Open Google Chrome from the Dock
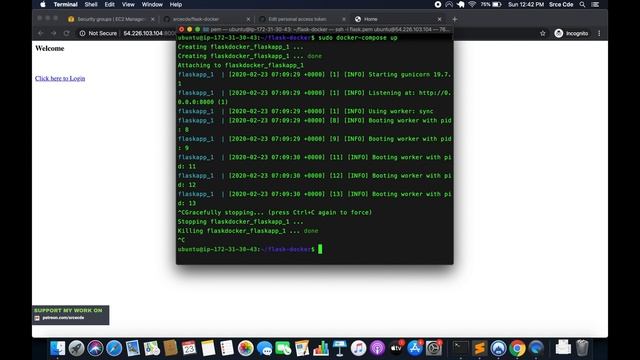Screen dimensions: 640x360 [517, 348]
